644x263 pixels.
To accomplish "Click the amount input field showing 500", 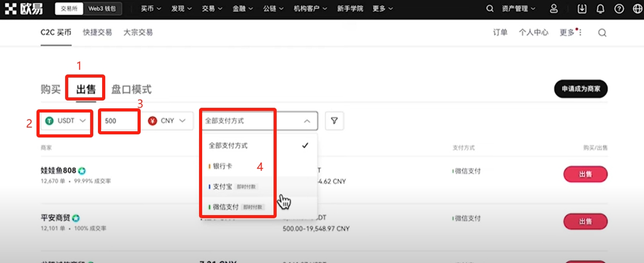I will pos(120,121).
